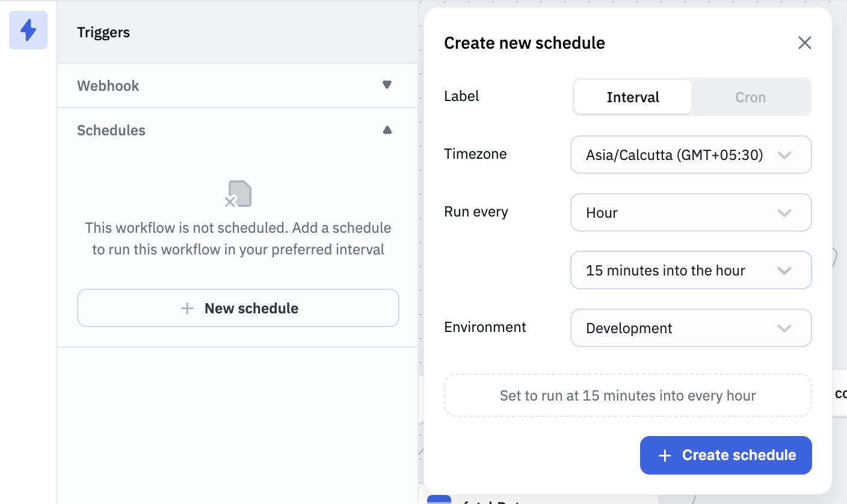The image size is (847, 504).
Task: Click the plus icon in New schedule
Action: (x=187, y=309)
